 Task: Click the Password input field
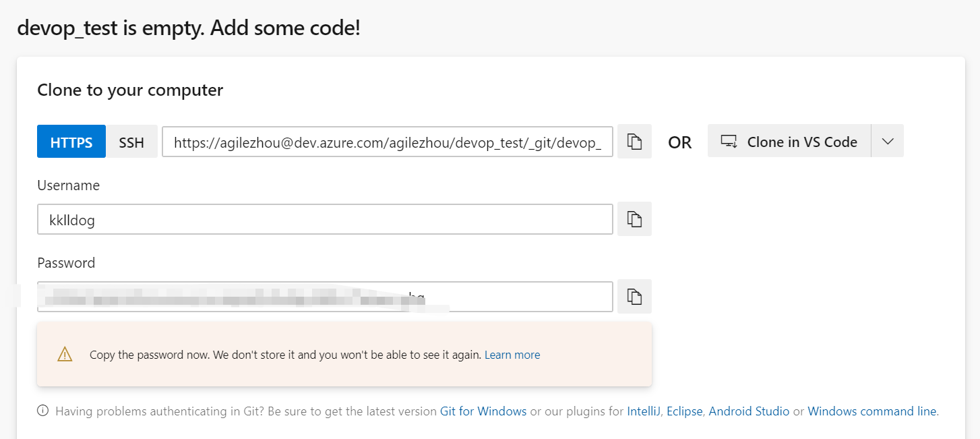click(x=325, y=297)
